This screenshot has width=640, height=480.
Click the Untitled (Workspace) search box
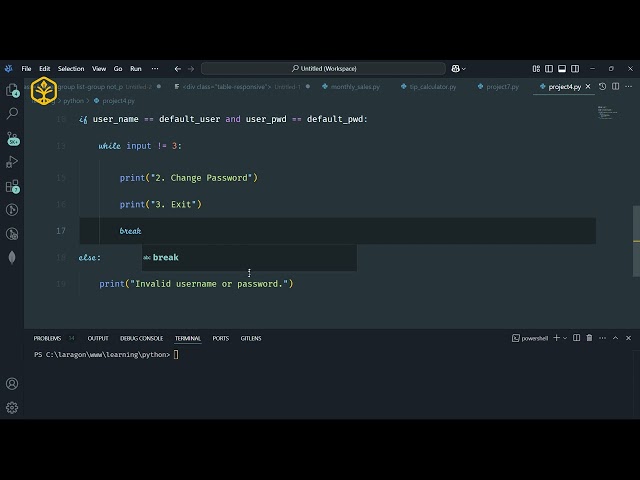(x=323, y=69)
